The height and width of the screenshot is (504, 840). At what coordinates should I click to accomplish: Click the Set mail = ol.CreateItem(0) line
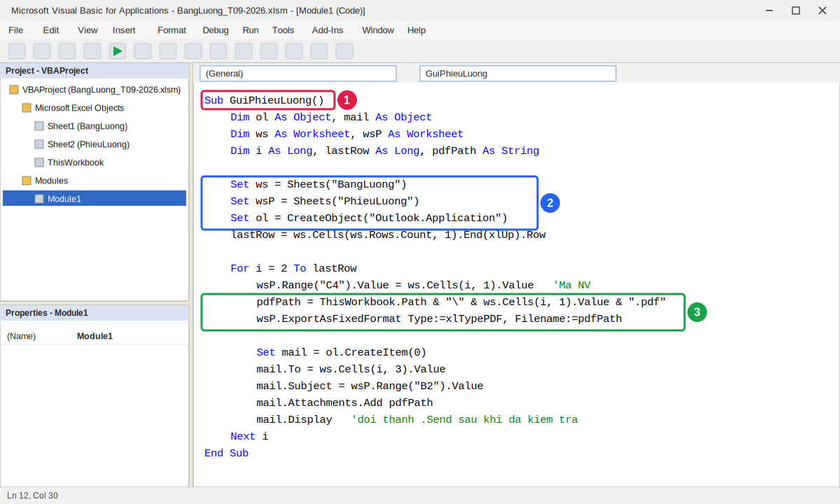coord(341,353)
